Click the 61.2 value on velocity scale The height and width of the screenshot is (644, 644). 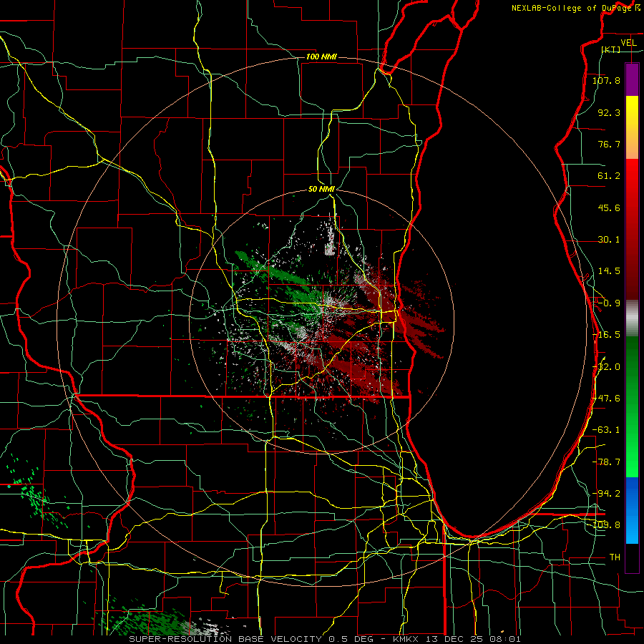tap(609, 176)
